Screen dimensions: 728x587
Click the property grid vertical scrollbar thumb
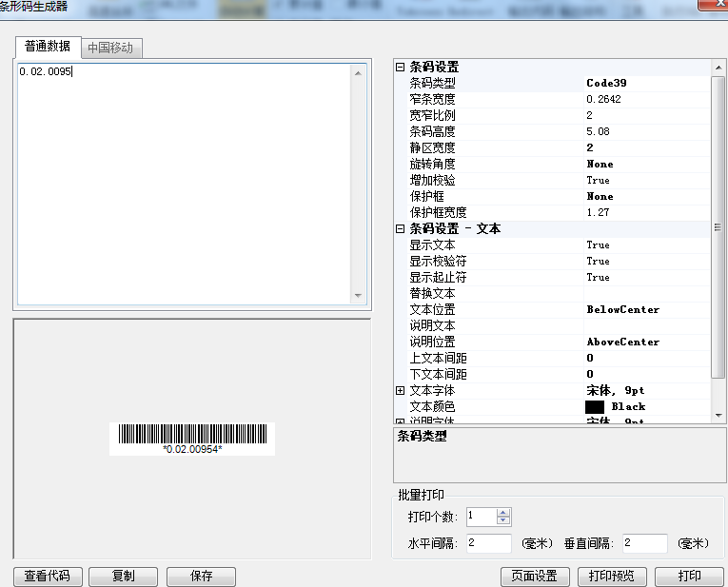(718, 227)
